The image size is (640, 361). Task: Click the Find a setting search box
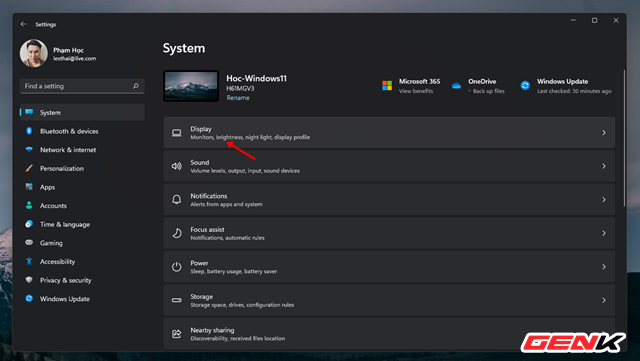[82, 86]
